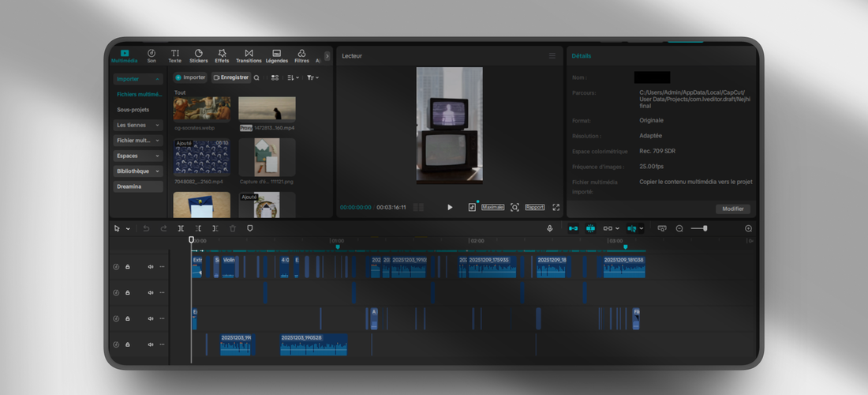This screenshot has height=395, width=868.
Task: Open the Lecteur panel hamburger menu
Action: (552, 56)
